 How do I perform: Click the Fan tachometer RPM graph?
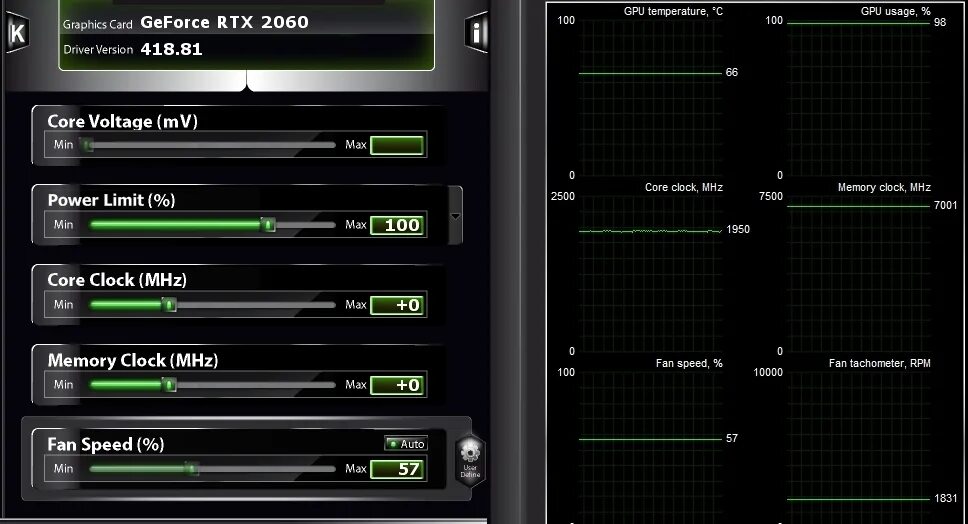859,447
